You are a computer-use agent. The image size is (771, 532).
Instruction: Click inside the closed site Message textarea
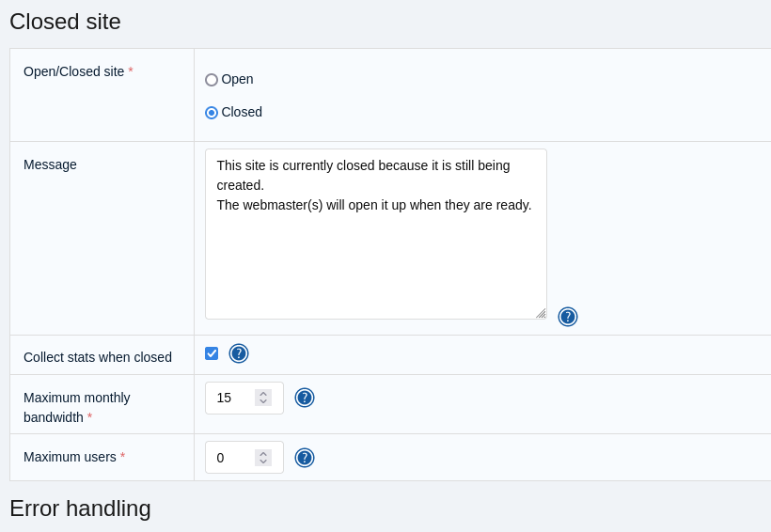[375, 254]
